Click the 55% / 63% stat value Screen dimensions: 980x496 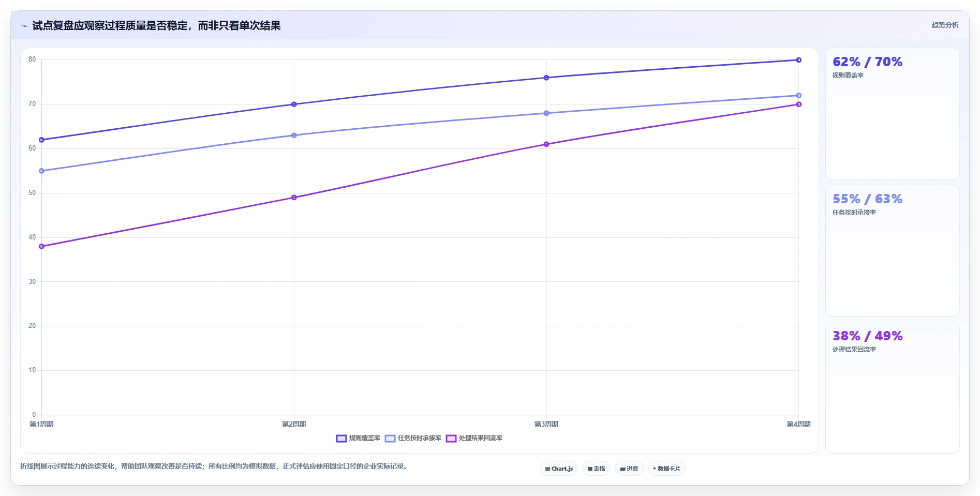(868, 199)
